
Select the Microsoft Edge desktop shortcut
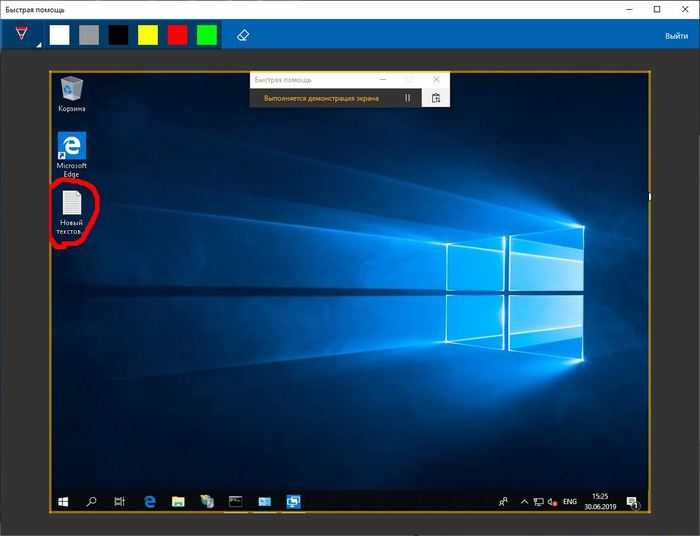click(x=71, y=155)
